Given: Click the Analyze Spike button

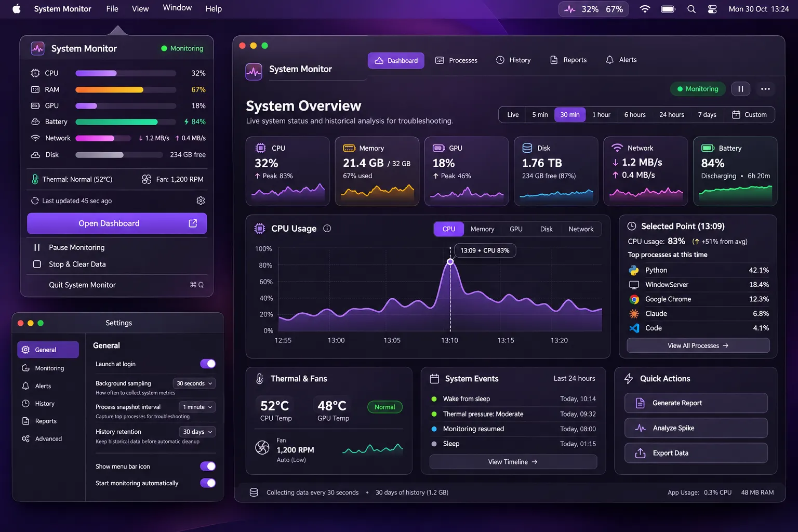Looking at the screenshot, I should [x=696, y=428].
